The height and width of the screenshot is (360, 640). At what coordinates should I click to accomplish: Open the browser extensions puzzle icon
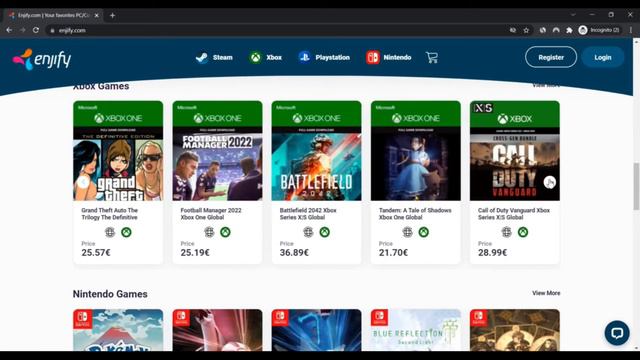(x=569, y=30)
